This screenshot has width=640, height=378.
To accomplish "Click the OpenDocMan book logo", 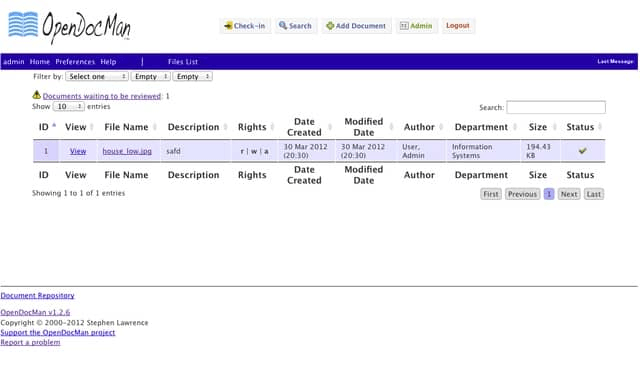I will 23,24.
